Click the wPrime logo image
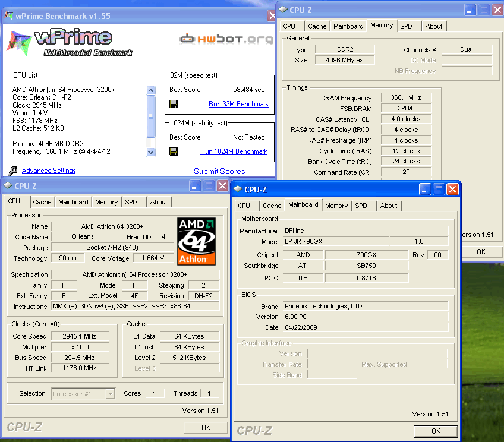 70,43
